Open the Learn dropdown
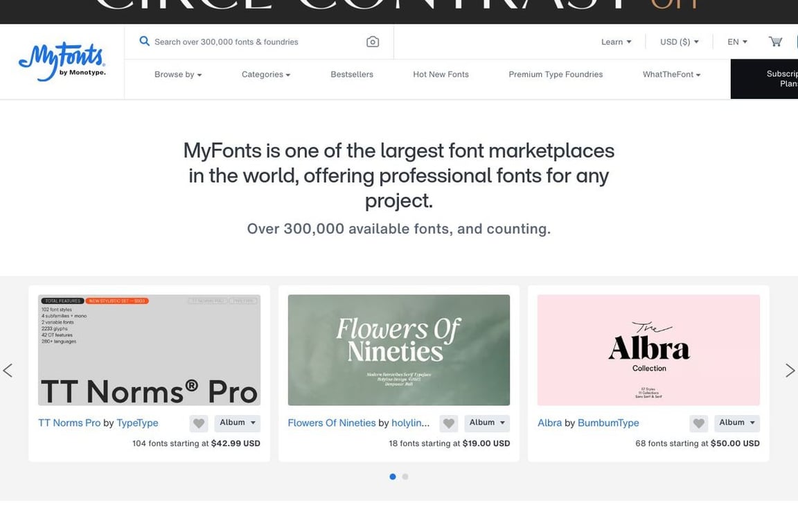 617,42
